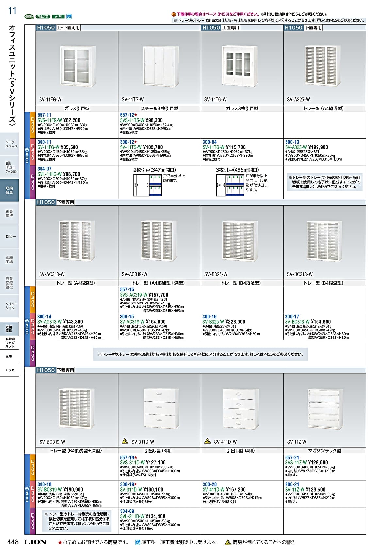Select the 役員応接 side tab
The height and width of the screenshot is (555, 392).
[9, 214]
